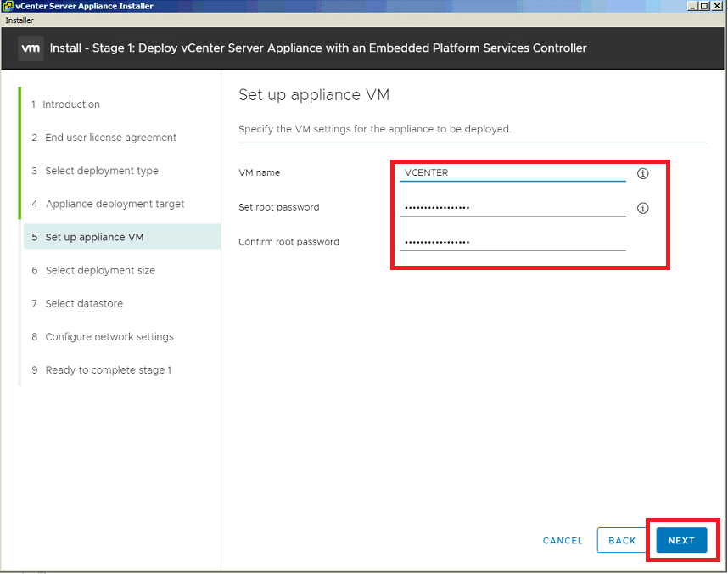Viewport: 728px width, 574px height.
Task: Click the vm logo in header
Action: click(x=31, y=48)
